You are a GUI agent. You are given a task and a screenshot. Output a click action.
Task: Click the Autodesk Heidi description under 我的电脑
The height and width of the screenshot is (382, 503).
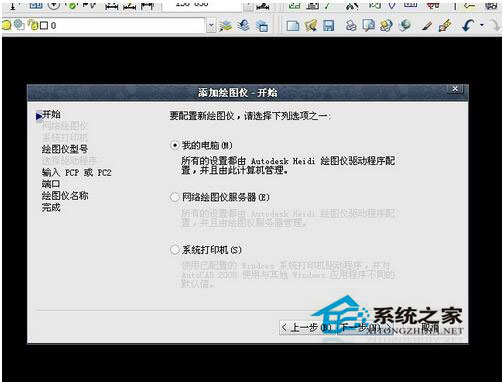point(288,166)
